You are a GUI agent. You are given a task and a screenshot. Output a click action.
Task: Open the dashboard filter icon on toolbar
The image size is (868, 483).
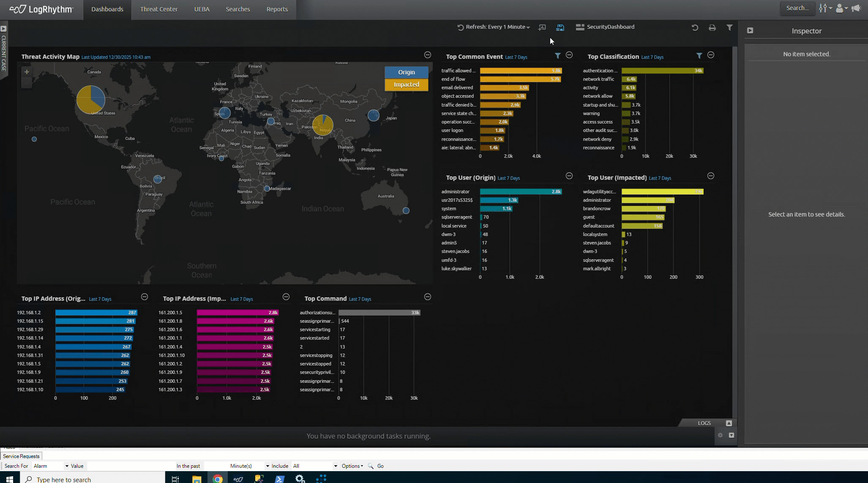click(x=730, y=27)
